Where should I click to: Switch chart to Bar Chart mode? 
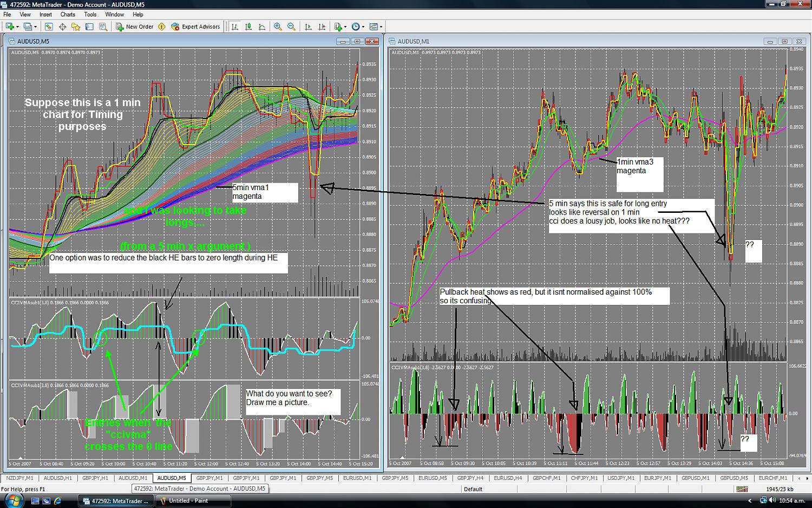(x=235, y=27)
